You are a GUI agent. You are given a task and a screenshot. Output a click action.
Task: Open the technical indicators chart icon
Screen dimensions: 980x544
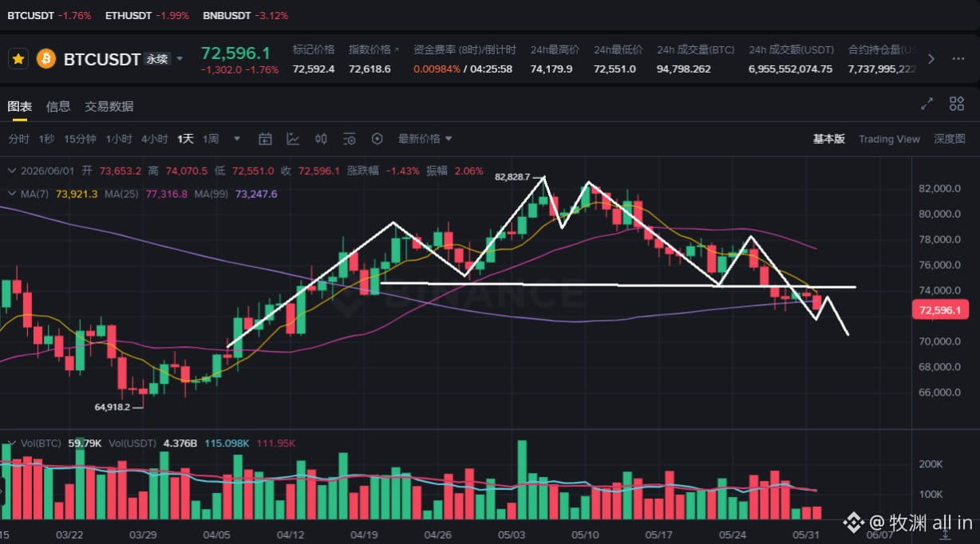(293, 139)
